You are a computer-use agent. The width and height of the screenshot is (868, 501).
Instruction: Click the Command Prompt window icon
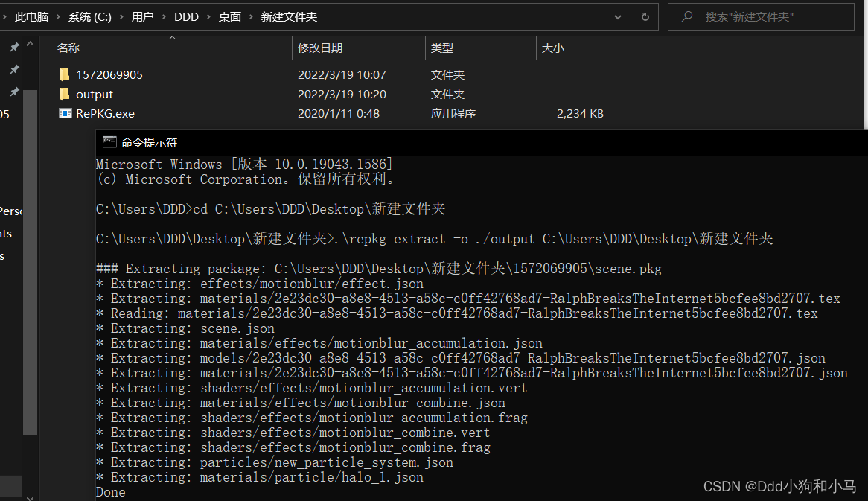109,142
